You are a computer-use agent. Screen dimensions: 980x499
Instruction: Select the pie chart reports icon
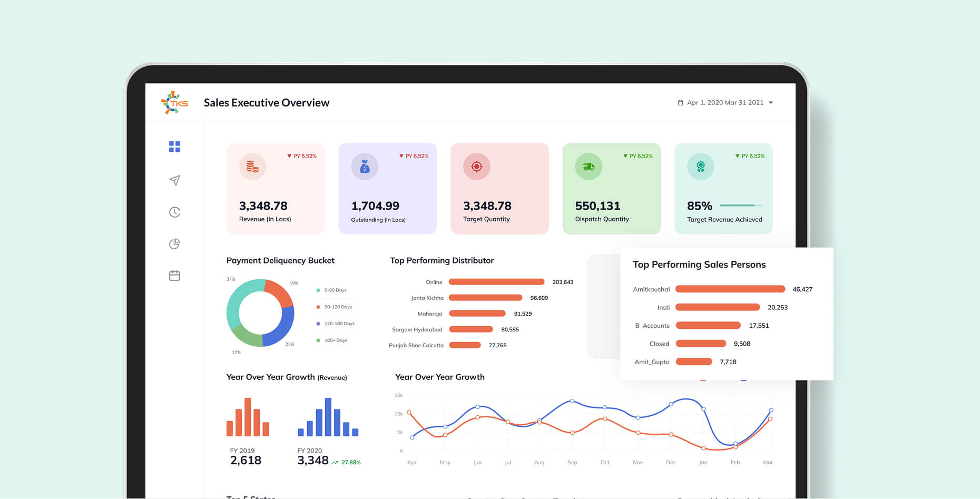tap(174, 243)
